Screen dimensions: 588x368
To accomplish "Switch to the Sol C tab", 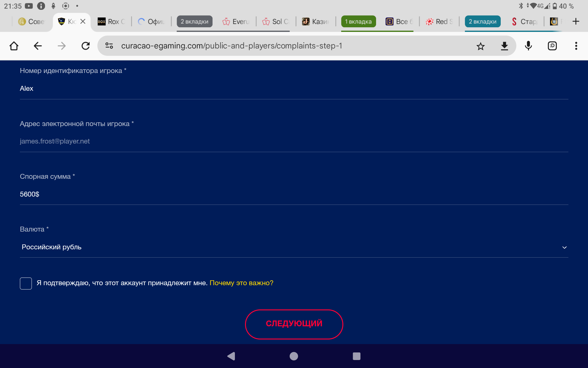I will click(x=276, y=21).
